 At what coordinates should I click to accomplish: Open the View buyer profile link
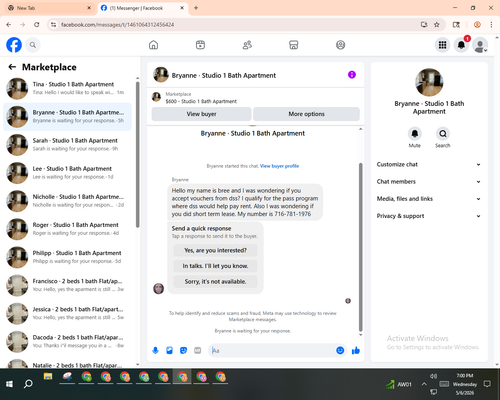pos(279,166)
